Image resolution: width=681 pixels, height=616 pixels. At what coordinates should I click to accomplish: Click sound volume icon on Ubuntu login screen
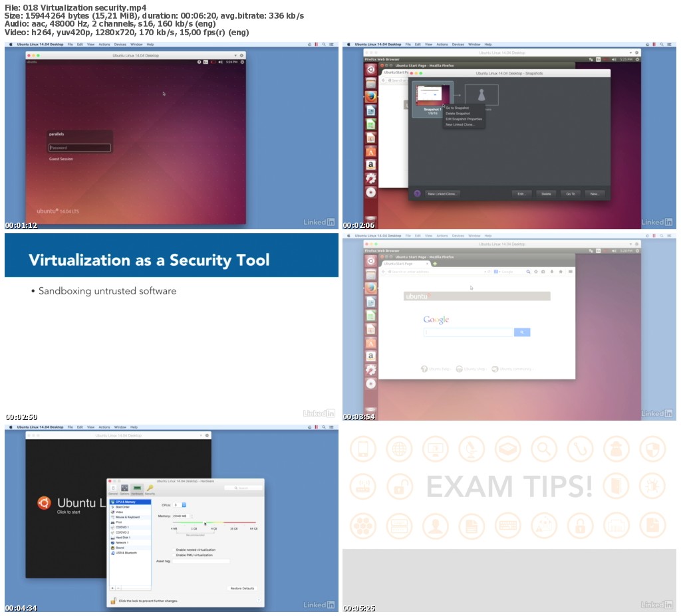[x=220, y=62]
